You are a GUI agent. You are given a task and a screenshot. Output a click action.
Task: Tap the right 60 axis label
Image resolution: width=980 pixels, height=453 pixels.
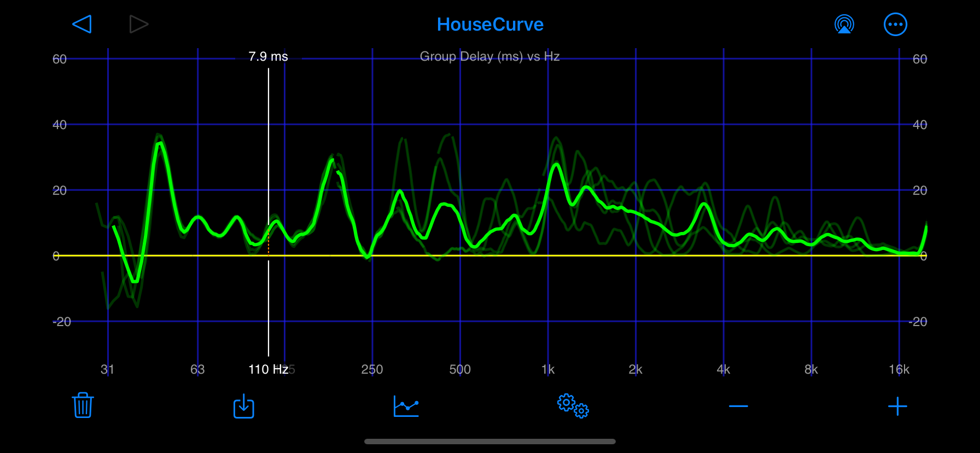[x=920, y=59]
